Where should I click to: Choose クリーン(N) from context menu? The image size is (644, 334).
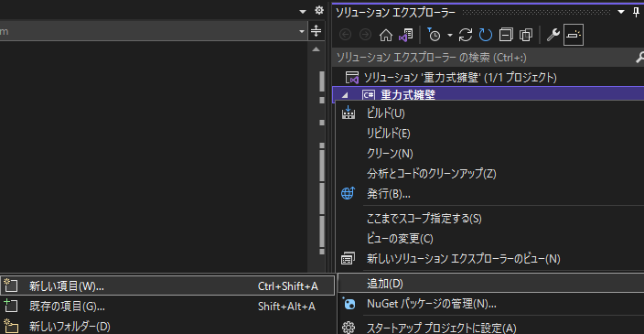click(490, 153)
